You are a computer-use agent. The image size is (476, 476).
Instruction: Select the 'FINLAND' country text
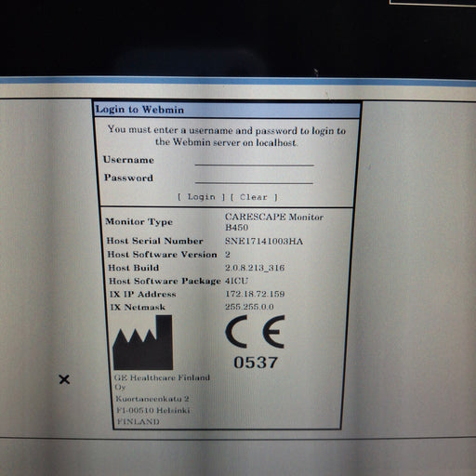coord(139,421)
